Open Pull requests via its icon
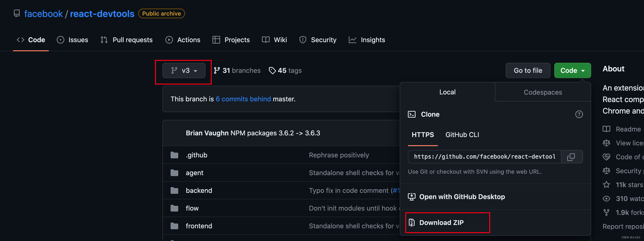 [x=104, y=40]
